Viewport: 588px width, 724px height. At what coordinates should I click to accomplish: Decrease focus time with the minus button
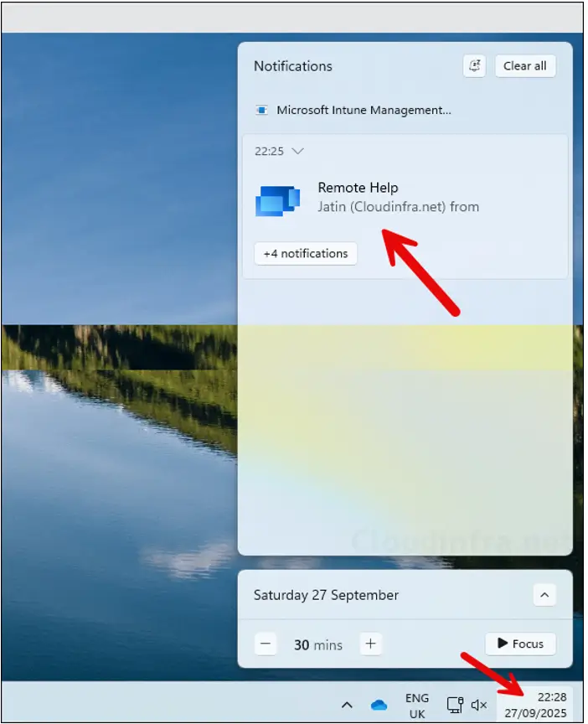[x=266, y=644]
